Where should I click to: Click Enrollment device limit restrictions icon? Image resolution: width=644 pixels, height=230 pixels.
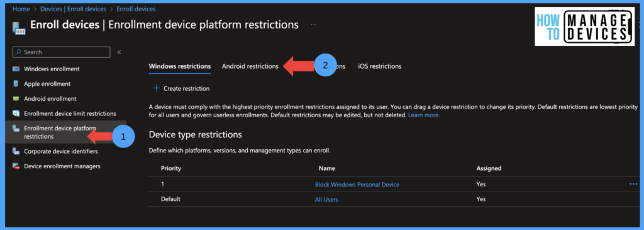16,113
